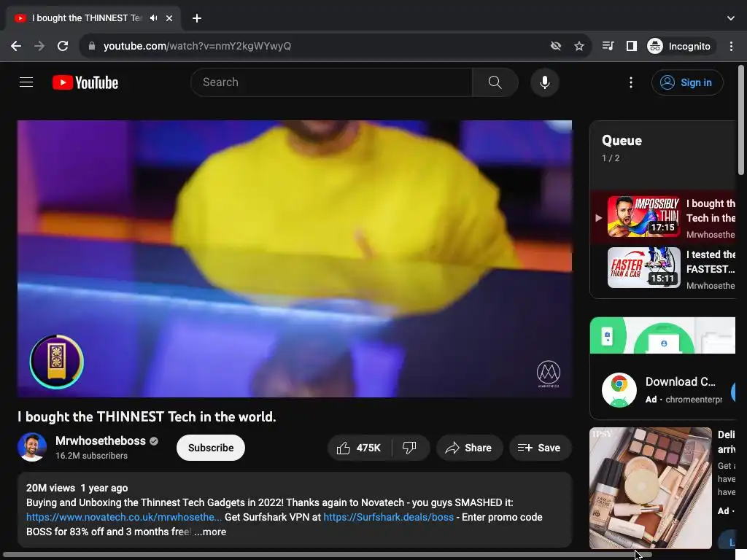
Task: Click the vertical page scrollbar
Action: 741,120
